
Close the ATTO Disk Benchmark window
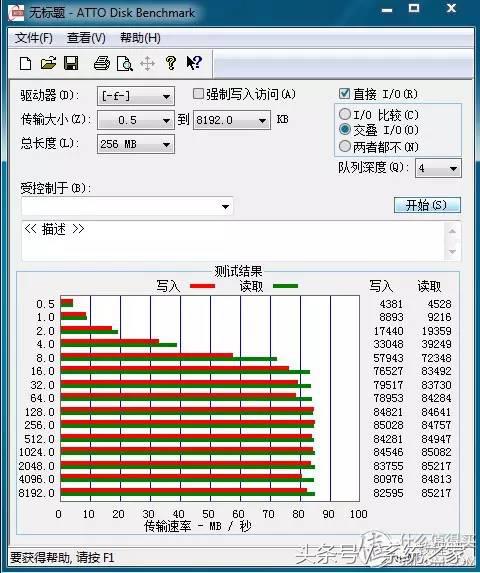pyautogui.click(x=452, y=8)
